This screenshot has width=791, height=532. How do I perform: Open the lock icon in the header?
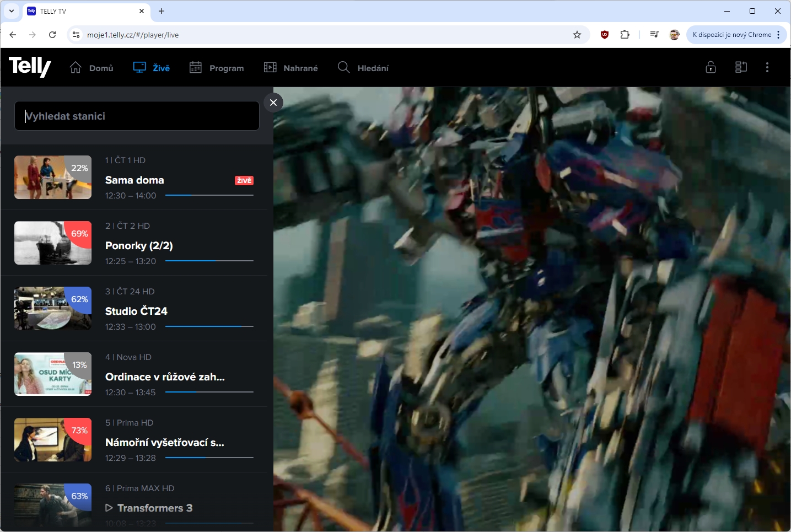coord(711,67)
